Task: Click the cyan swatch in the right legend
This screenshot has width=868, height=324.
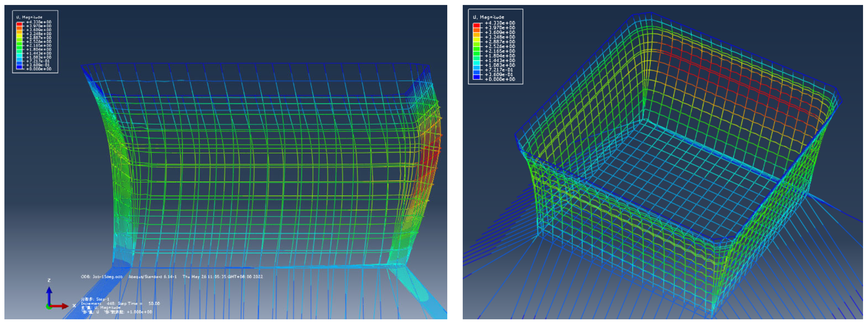Action: pyautogui.click(x=476, y=63)
